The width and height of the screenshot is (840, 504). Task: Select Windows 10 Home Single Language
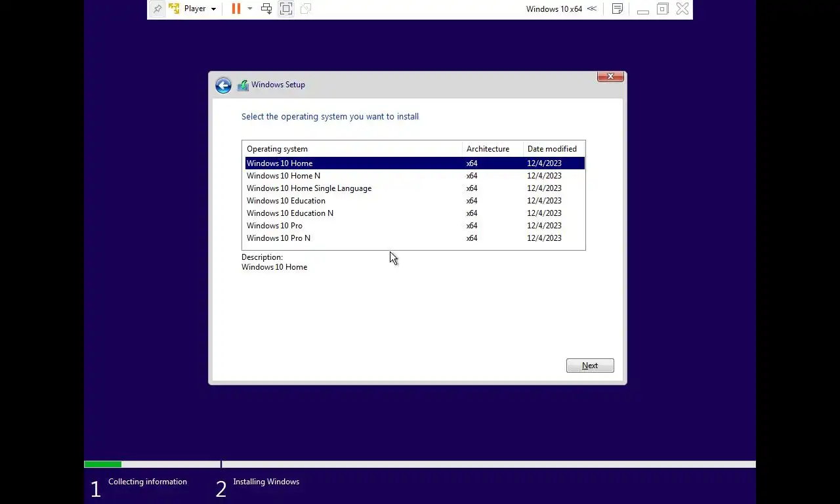(415, 188)
